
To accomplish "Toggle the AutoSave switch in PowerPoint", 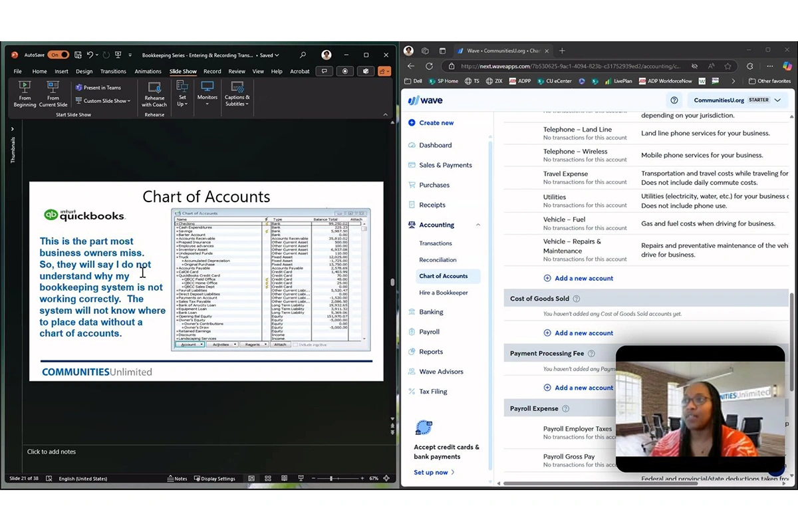I will coord(59,55).
